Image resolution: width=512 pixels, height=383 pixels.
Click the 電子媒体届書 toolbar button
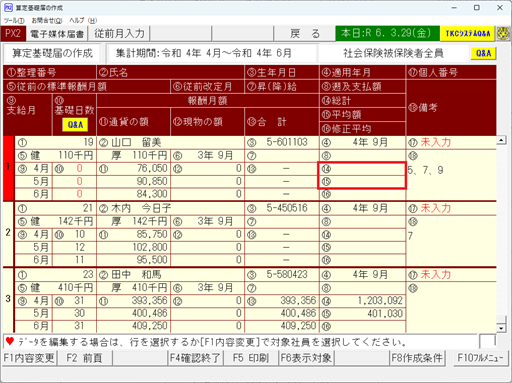56,34
